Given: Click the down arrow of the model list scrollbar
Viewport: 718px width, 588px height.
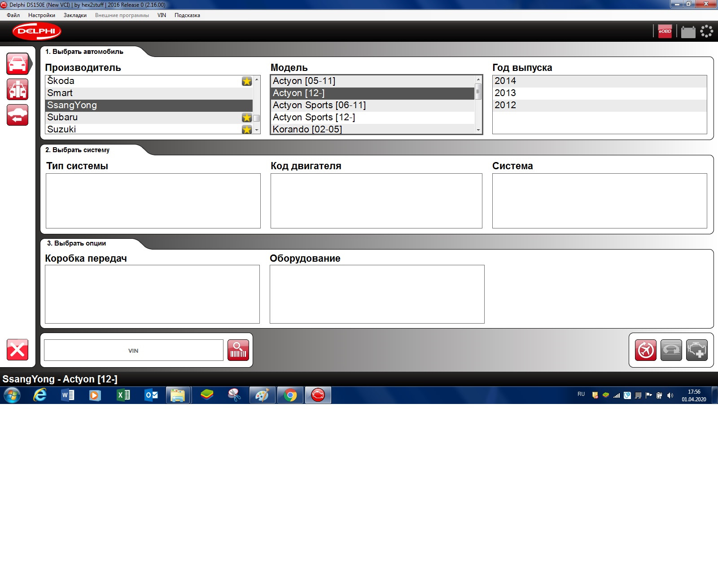Looking at the screenshot, I should pos(478,130).
